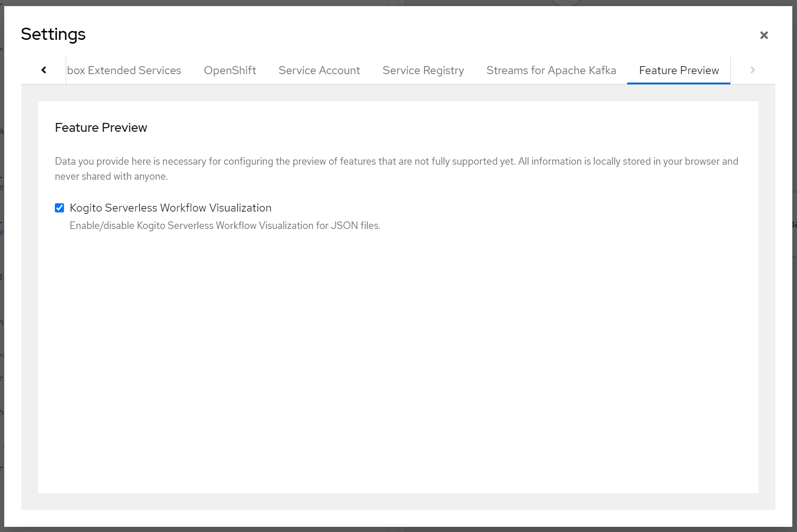Disable the Kogito Serverless Workflow Visualization checkbox
The image size is (797, 532).
coord(59,207)
